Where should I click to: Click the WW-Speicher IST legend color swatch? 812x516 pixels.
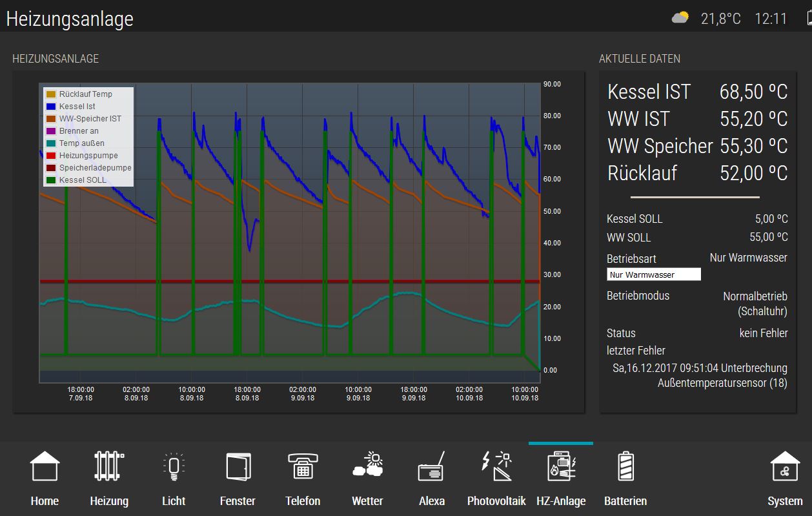51,119
